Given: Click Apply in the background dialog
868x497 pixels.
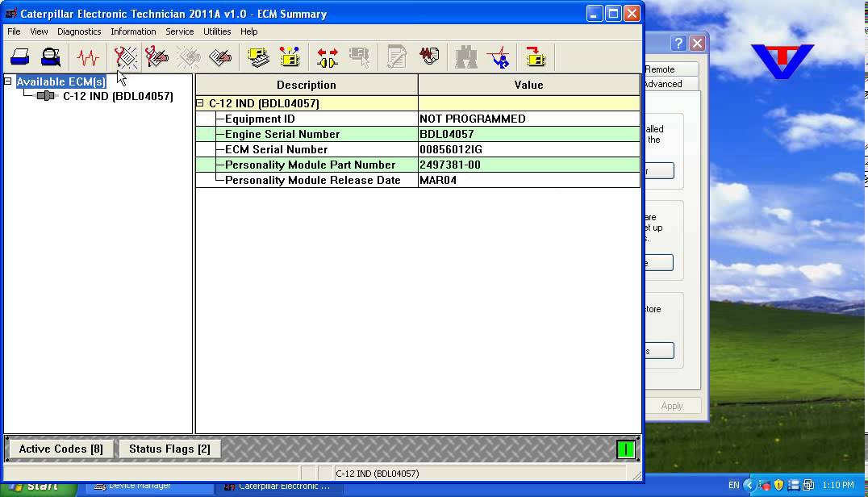Looking at the screenshot, I should click(x=673, y=406).
